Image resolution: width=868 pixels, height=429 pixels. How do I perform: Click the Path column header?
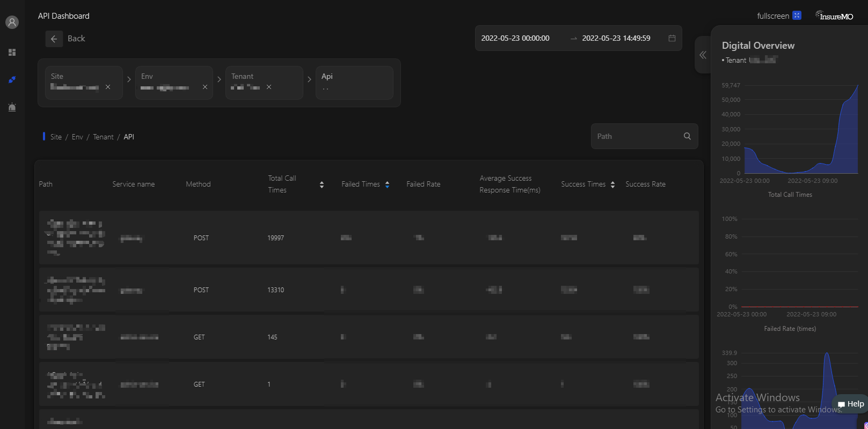(x=46, y=184)
